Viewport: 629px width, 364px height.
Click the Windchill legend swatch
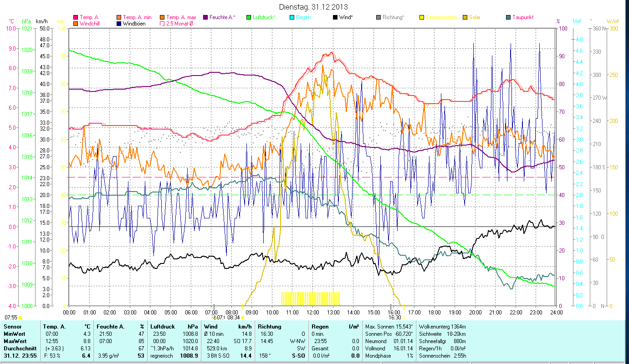click(x=76, y=23)
